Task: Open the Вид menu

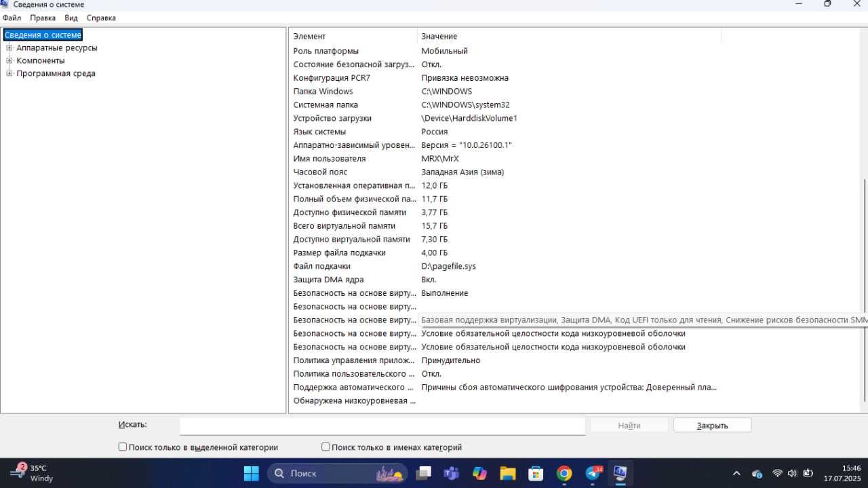Action: tap(71, 18)
